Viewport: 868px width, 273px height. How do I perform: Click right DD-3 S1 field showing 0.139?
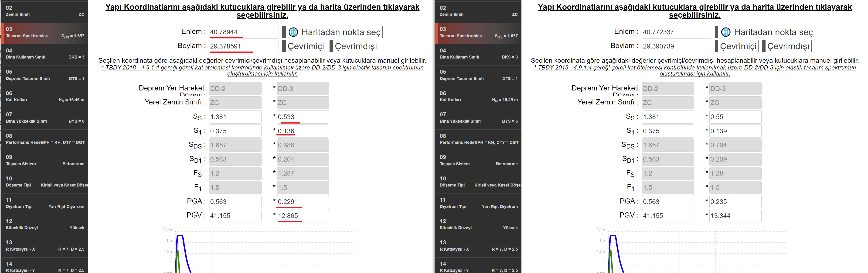735,131
